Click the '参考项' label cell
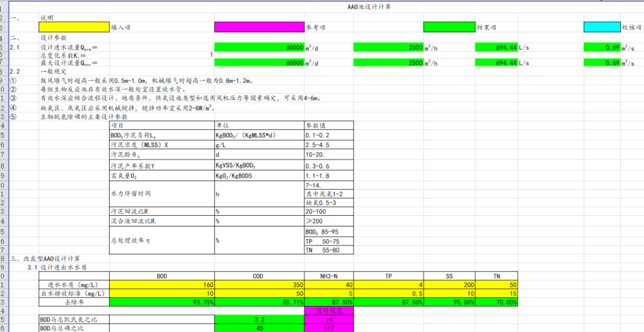This screenshot has width=644, height=332. 316,27
